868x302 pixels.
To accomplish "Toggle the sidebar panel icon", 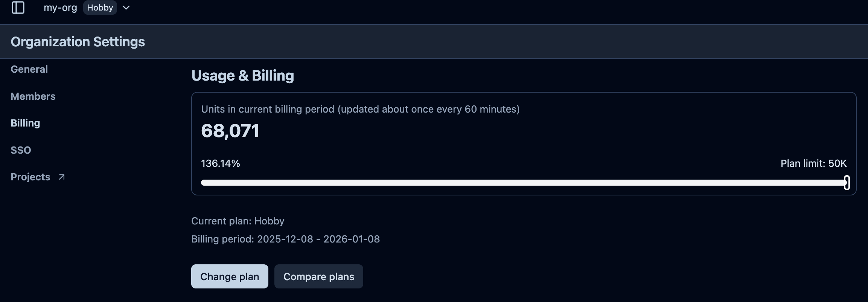I will 18,8.
